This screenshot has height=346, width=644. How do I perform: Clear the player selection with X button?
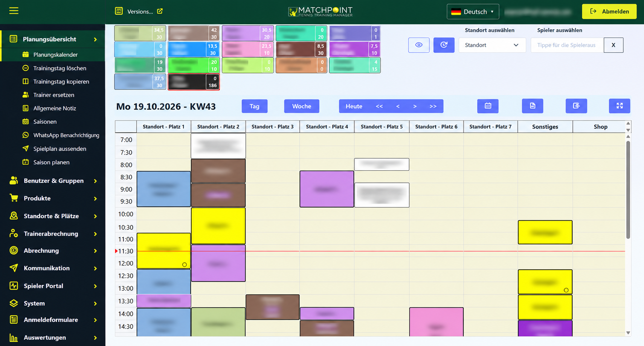click(x=613, y=45)
